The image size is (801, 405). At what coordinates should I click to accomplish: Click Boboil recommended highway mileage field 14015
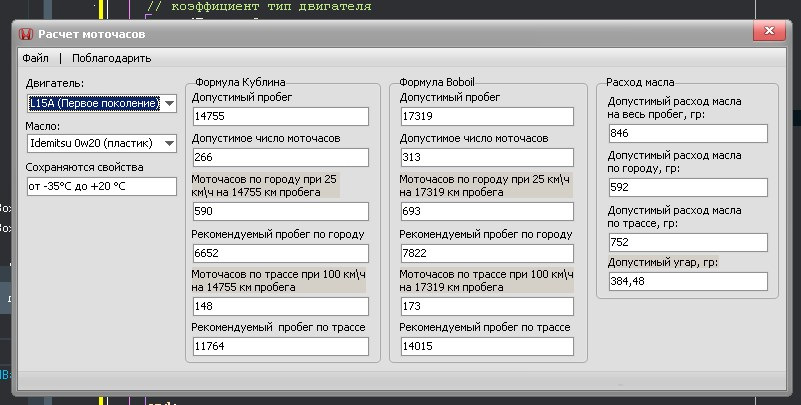pos(487,346)
